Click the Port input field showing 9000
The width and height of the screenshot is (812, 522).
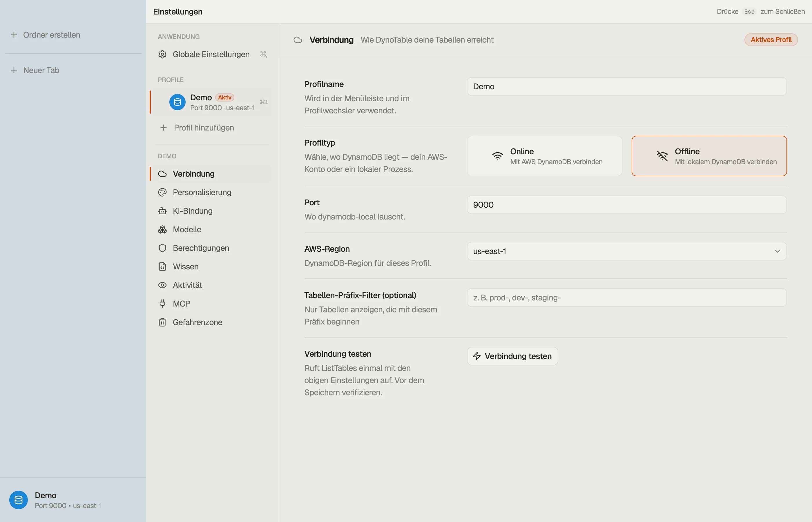627,205
